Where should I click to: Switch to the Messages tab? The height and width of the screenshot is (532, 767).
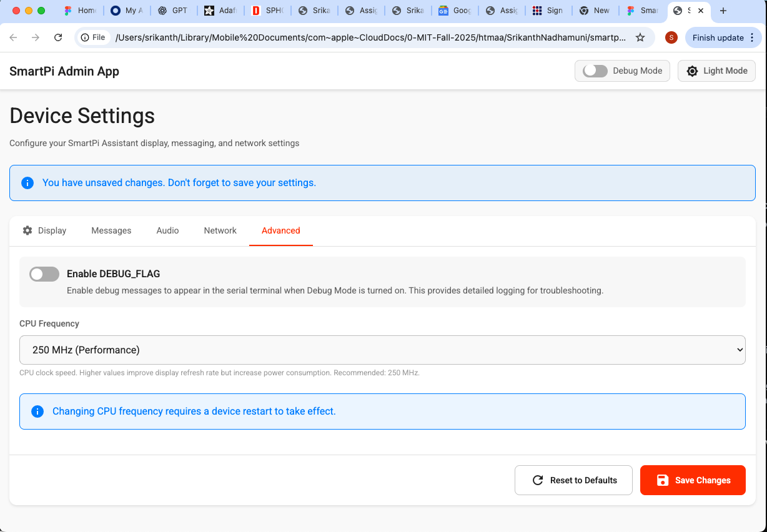tap(111, 230)
